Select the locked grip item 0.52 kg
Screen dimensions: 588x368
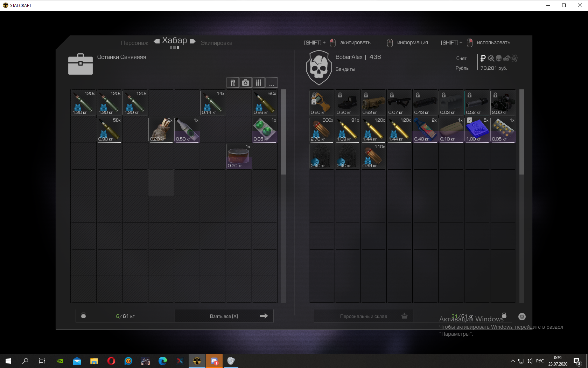477,103
